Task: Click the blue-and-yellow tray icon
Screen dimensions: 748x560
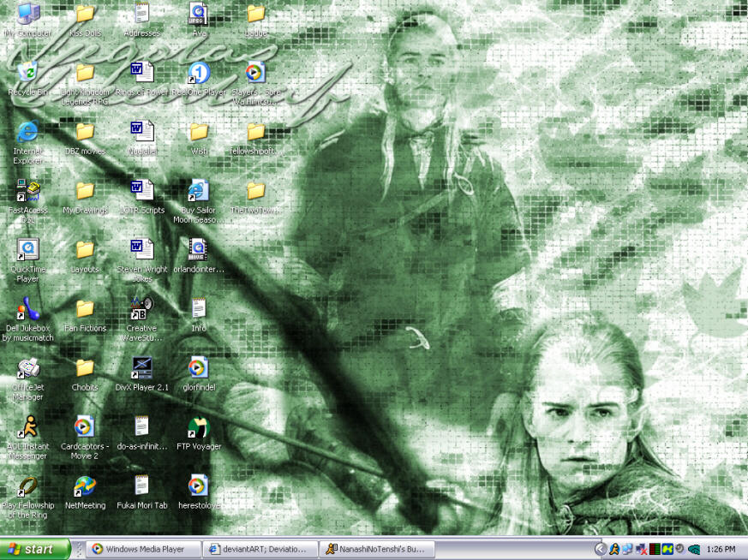Action: pos(667,549)
